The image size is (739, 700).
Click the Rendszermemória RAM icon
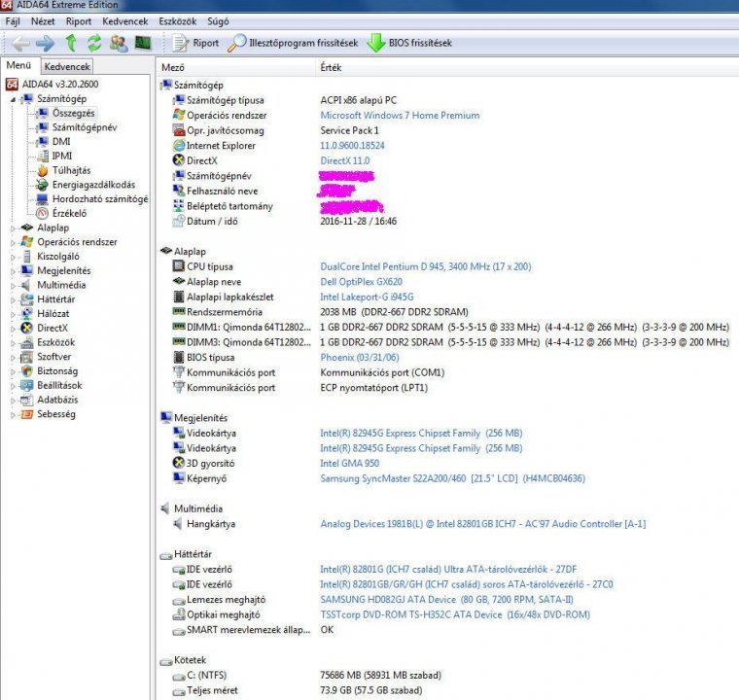(x=178, y=311)
